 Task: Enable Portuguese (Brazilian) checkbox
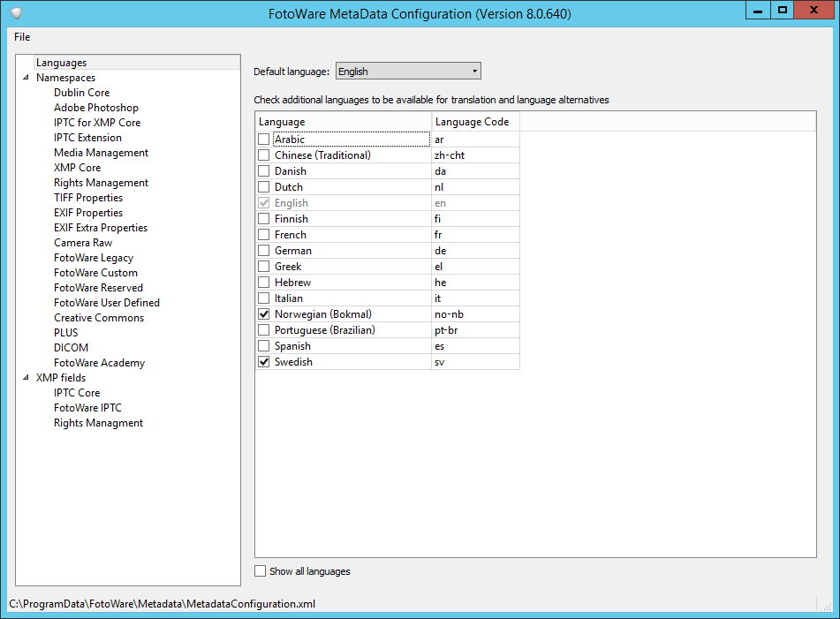point(263,330)
